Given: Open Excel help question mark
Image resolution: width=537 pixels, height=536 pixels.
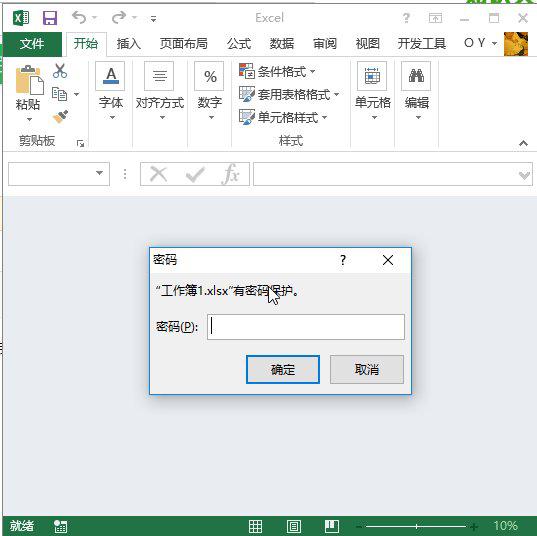Looking at the screenshot, I should [x=406, y=18].
